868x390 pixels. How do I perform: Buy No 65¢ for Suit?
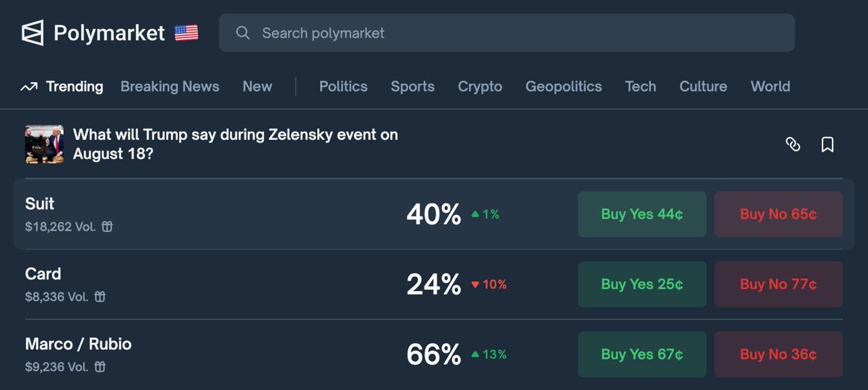[x=778, y=214]
